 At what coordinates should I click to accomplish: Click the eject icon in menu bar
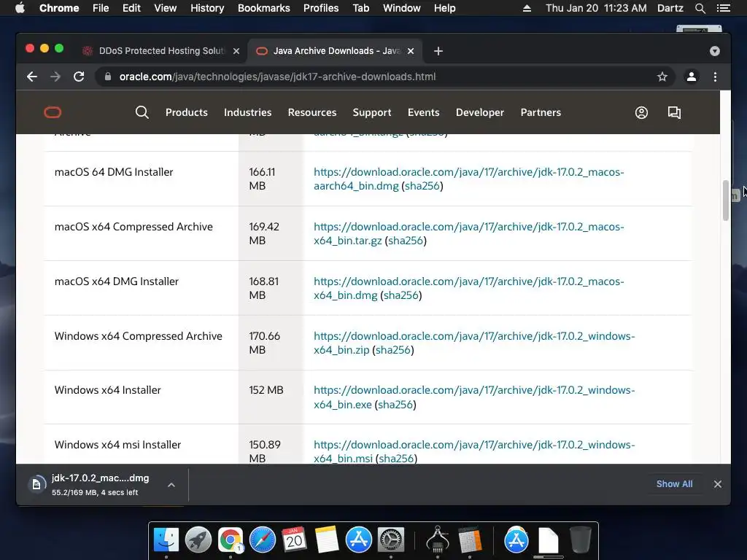[x=527, y=8]
